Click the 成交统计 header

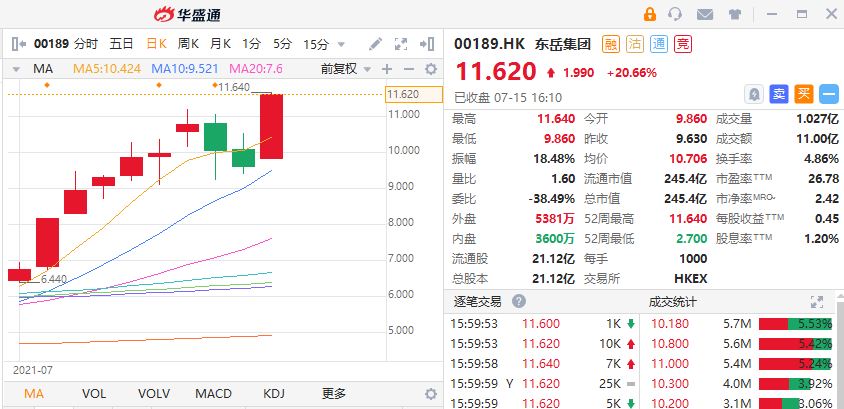tap(672, 302)
